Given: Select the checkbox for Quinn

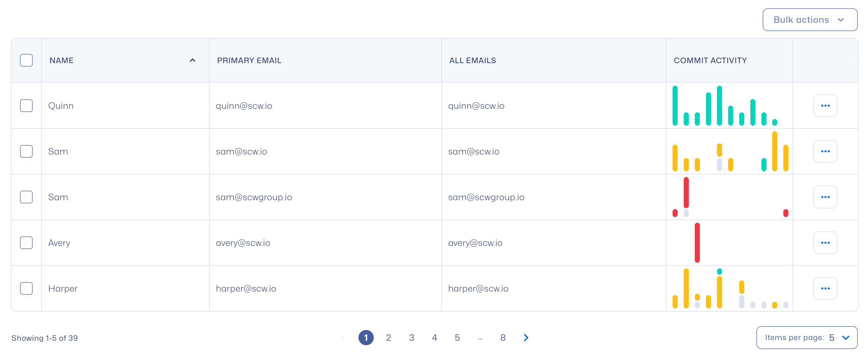Looking at the screenshot, I should [26, 106].
